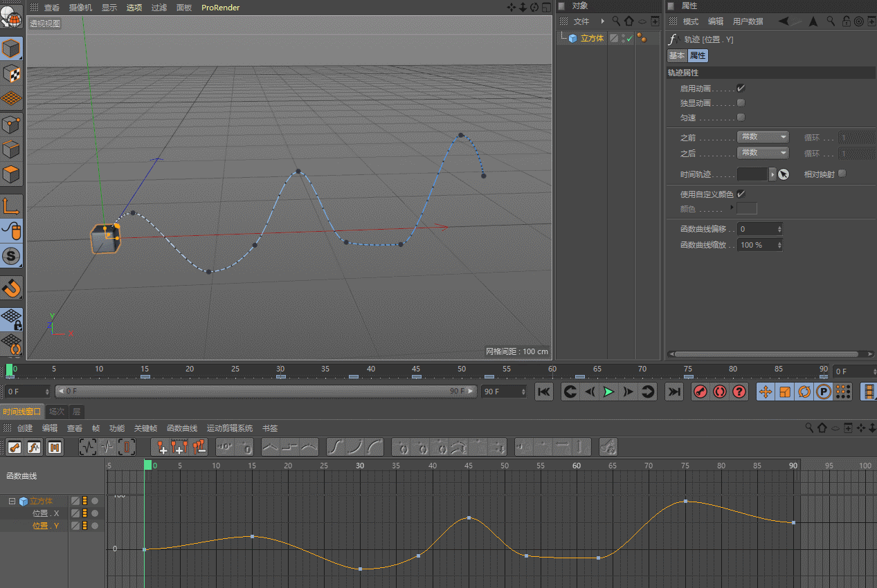Play animation forwards with green arrow

608,392
